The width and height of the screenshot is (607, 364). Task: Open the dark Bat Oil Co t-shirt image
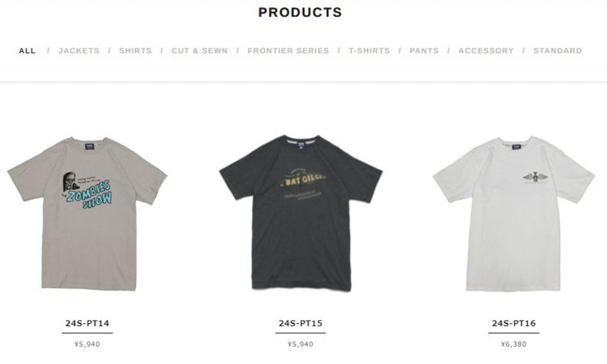coord(301,213)
